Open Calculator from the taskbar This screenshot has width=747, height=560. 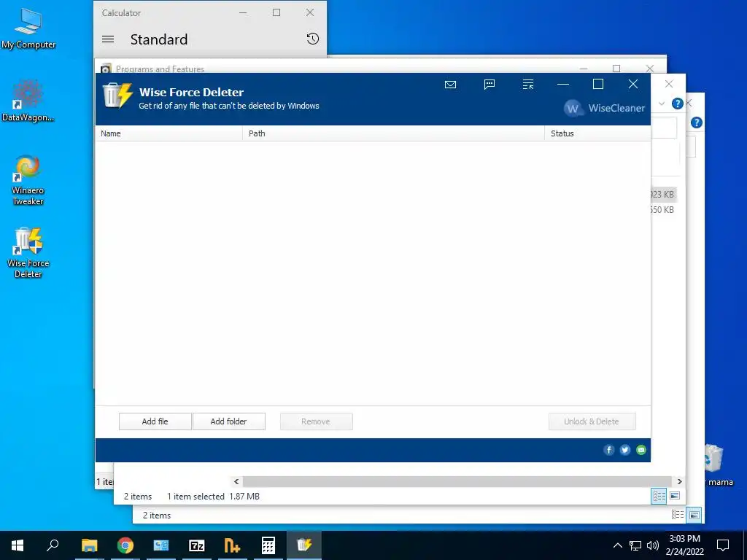click(268, 545)
